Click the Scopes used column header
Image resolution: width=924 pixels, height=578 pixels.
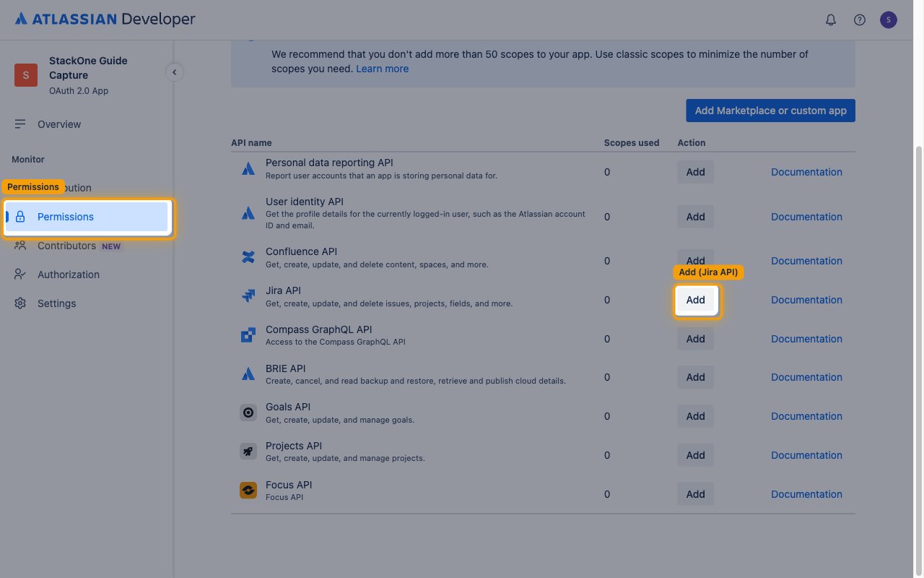tap(632, 143)
